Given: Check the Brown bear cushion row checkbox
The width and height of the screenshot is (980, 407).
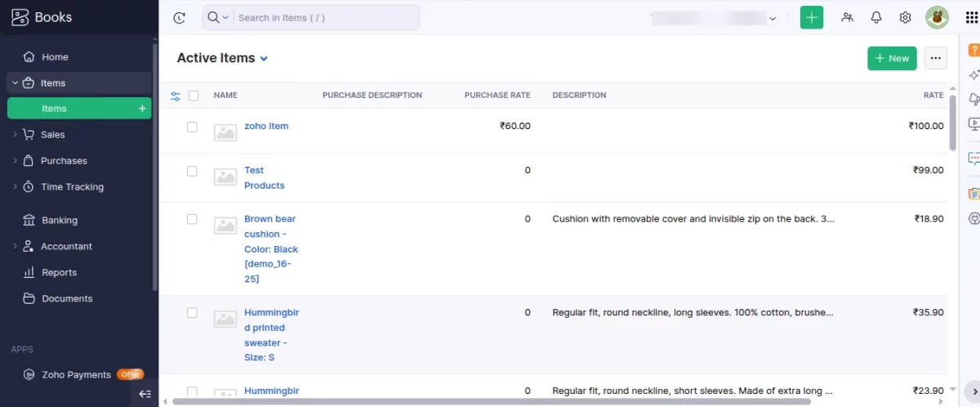Looking at the screenshot, I should 192,219.
